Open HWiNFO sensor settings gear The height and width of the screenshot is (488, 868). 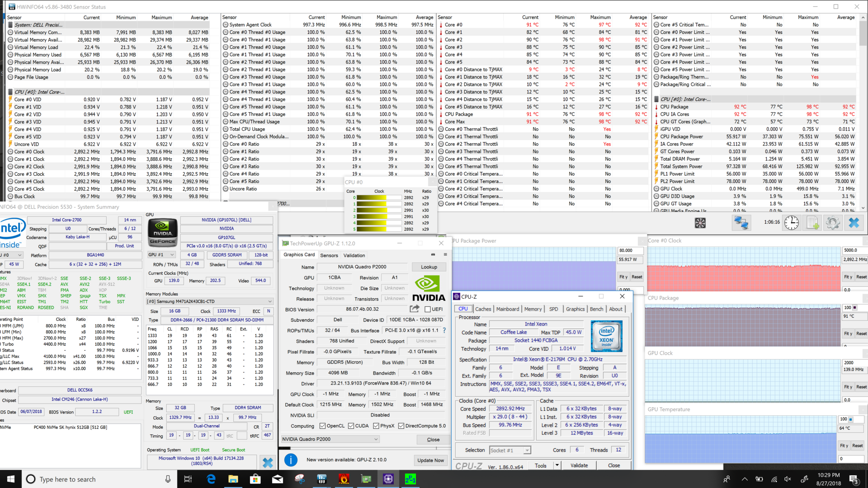(833, 223)
